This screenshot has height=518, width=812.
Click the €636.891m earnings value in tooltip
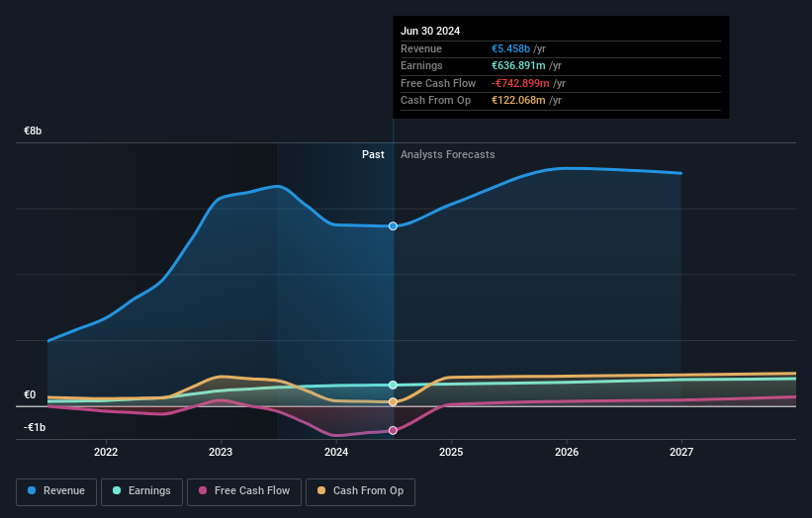tap(518, 65)
